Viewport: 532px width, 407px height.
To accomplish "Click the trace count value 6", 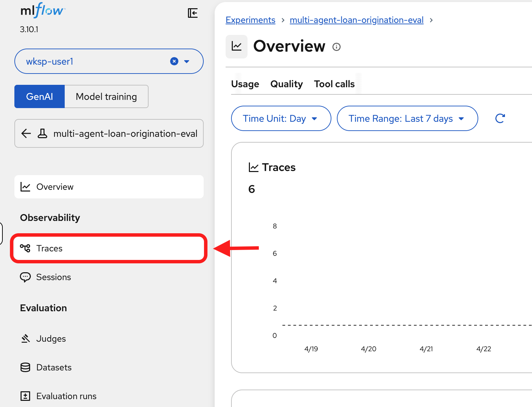I will click(x=252, y=189).
